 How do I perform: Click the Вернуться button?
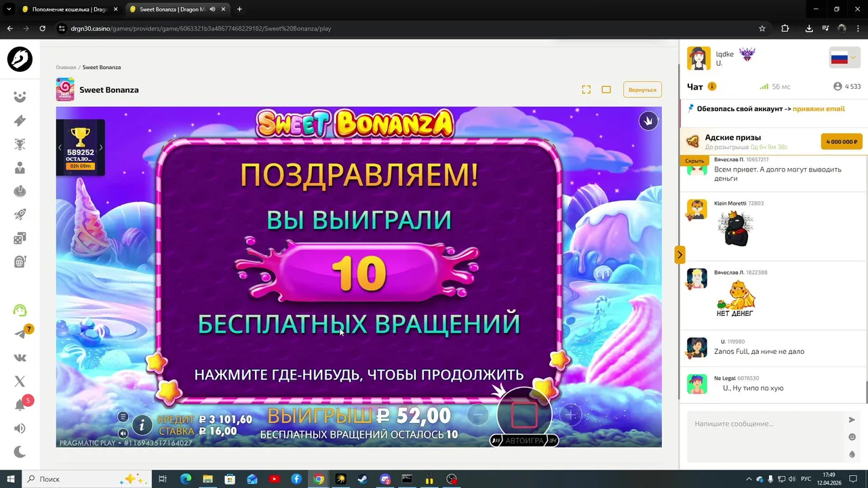click(642, 89)
